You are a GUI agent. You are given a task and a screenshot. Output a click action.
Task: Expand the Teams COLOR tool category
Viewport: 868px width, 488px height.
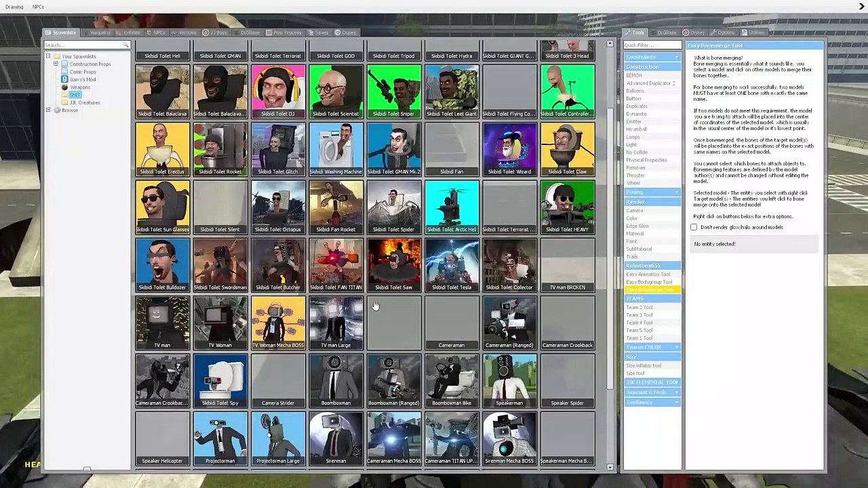point(652,347)
